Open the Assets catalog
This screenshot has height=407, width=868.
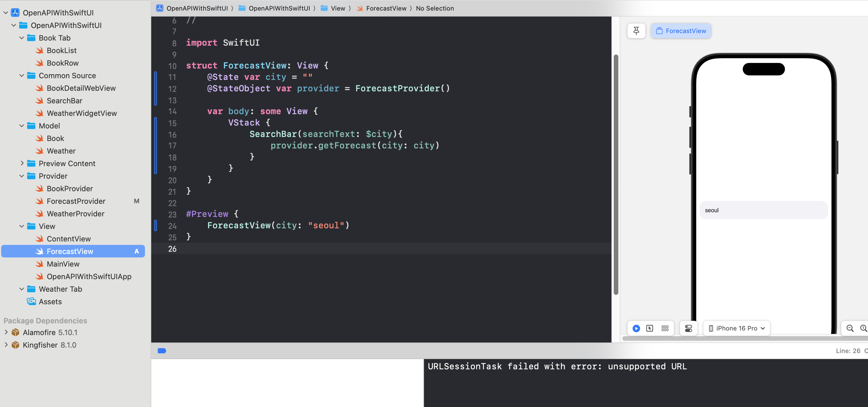pyautogui.click(x=50, y=302)
